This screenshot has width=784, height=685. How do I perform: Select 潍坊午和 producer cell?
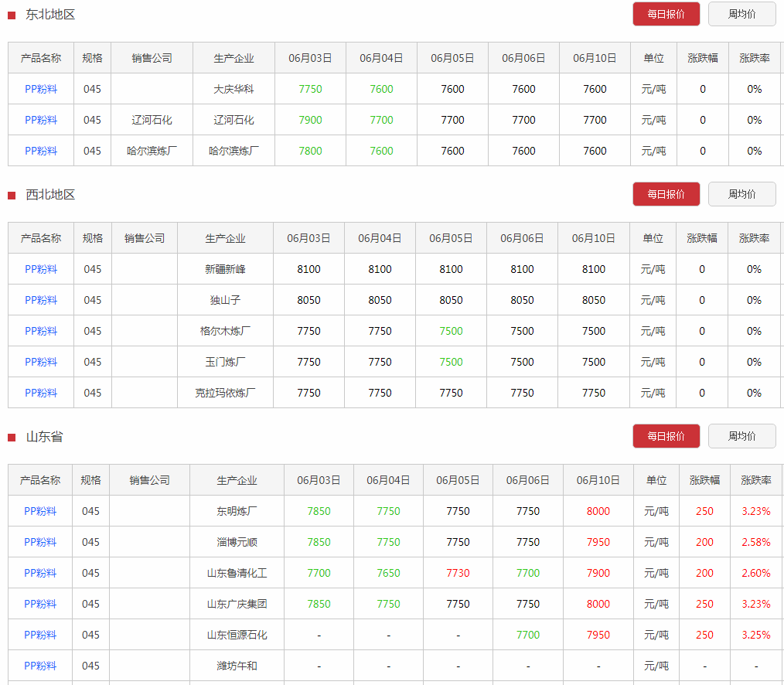click(237, 666)
